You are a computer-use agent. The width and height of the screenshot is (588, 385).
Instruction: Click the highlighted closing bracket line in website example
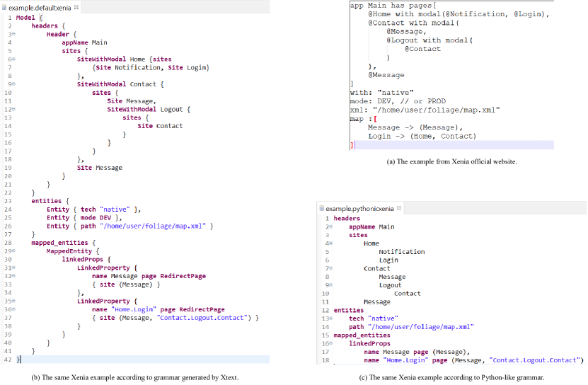[452, 145]
